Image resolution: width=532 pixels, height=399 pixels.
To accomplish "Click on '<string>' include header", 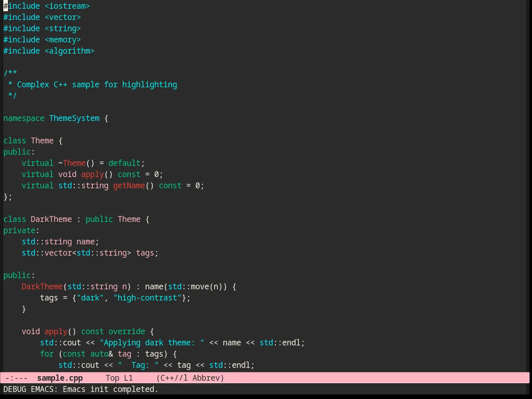I will [63, 28].
